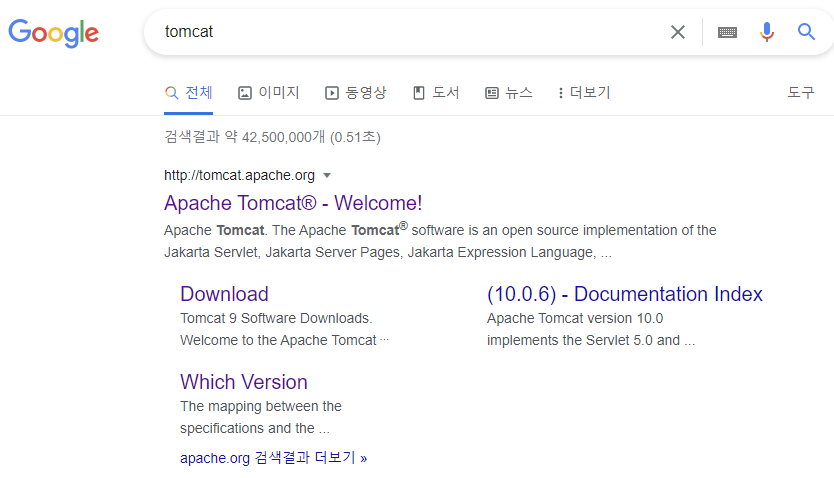Select the 전체 (All) tab
The width and height of the screenshot is (834, 478).
[x=188, y=93]
